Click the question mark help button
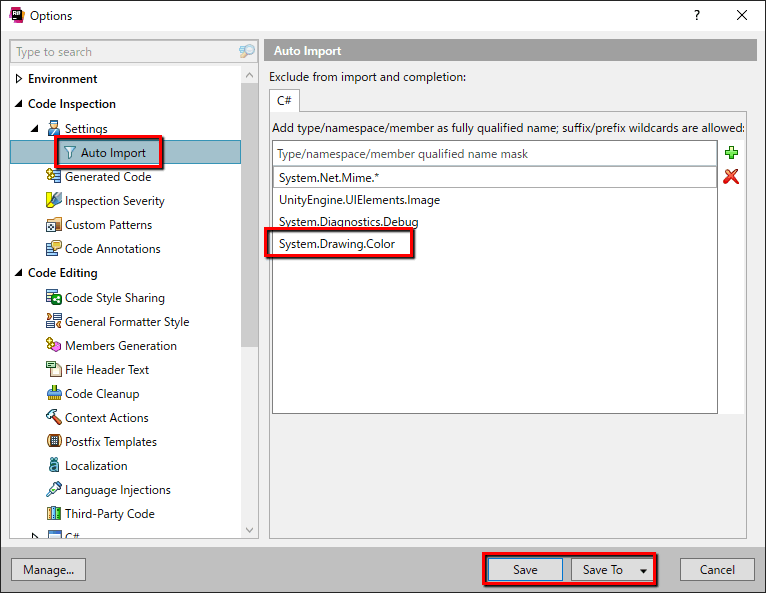This screenshot has width=766, height=593. 697,15
